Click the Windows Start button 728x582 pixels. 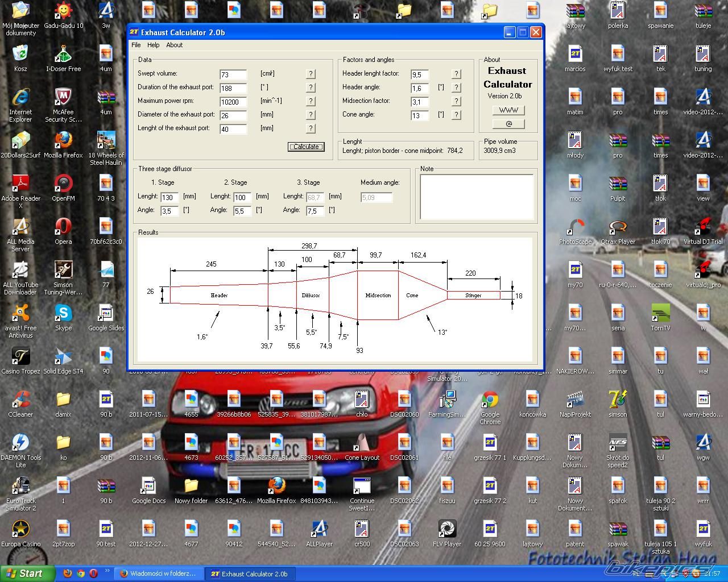(27, 573)
